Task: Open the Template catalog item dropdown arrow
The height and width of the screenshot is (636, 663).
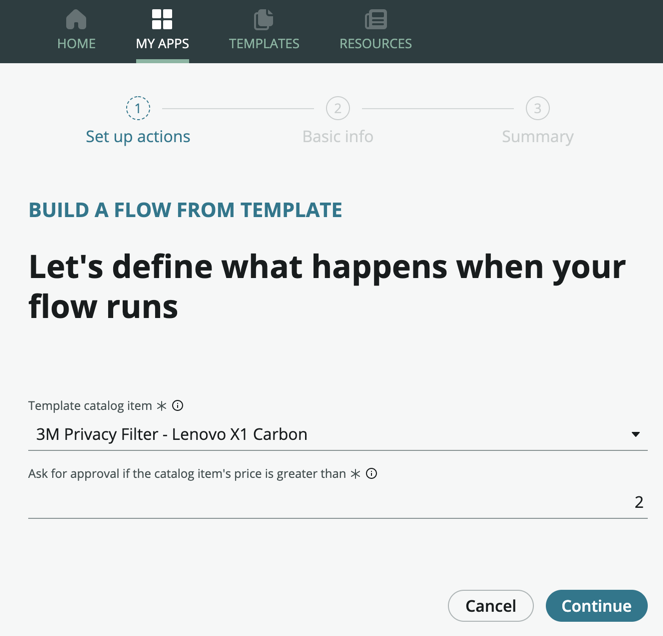Action: pyautogui.click(x=635, y=434)
